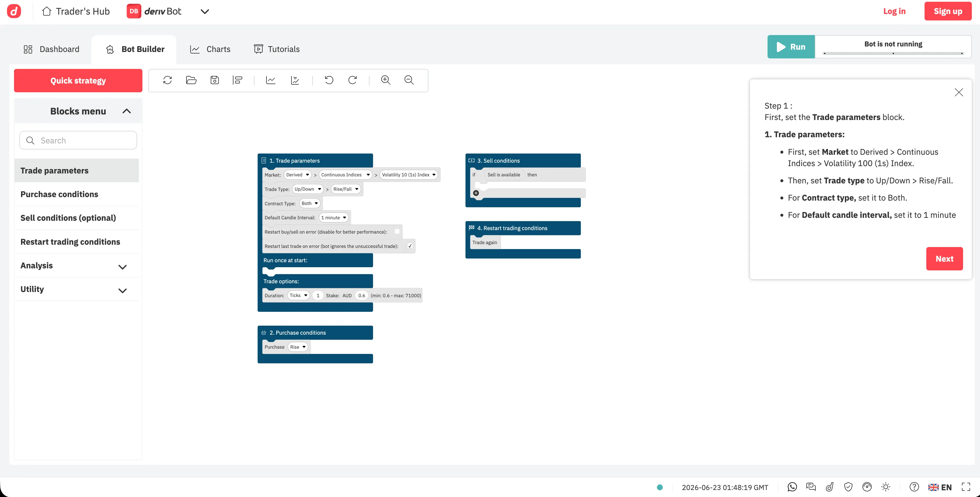Open the EN language selector
The width and height of the screenshot is (980, 497).
(x=940, y=487)
